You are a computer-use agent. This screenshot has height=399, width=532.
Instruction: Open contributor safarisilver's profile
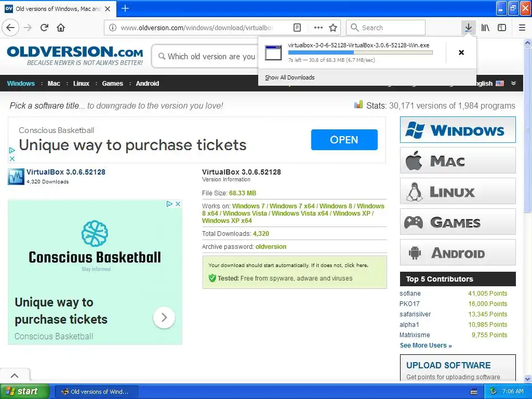coord(415,314)
